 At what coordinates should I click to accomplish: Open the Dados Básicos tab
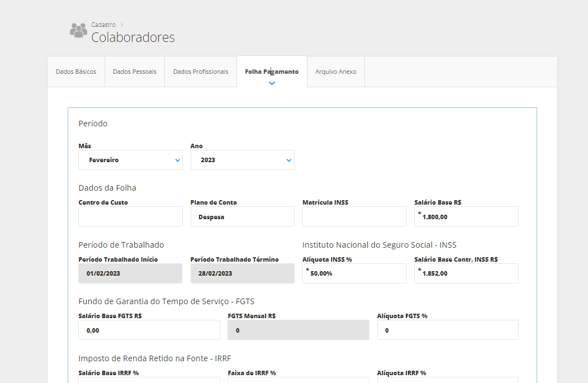click(x=76, y=72)
